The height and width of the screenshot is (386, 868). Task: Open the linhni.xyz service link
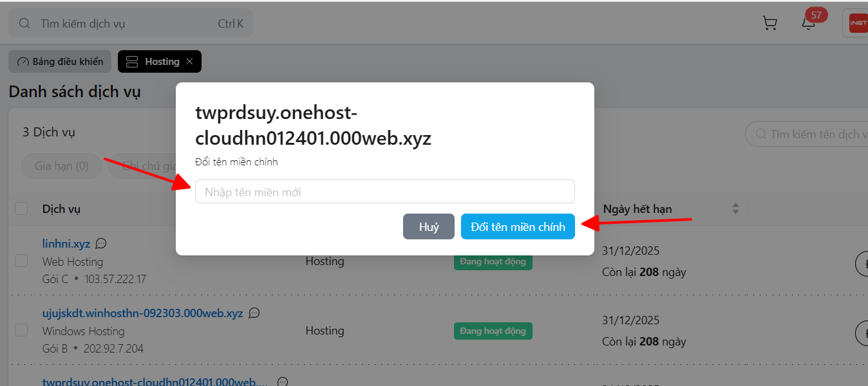click(66, 244)
